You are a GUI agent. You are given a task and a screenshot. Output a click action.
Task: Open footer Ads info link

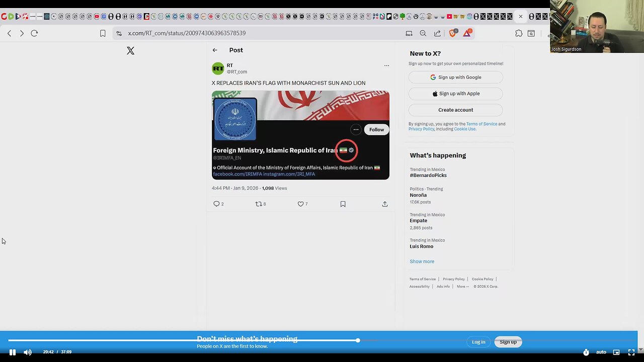point(443,287)
